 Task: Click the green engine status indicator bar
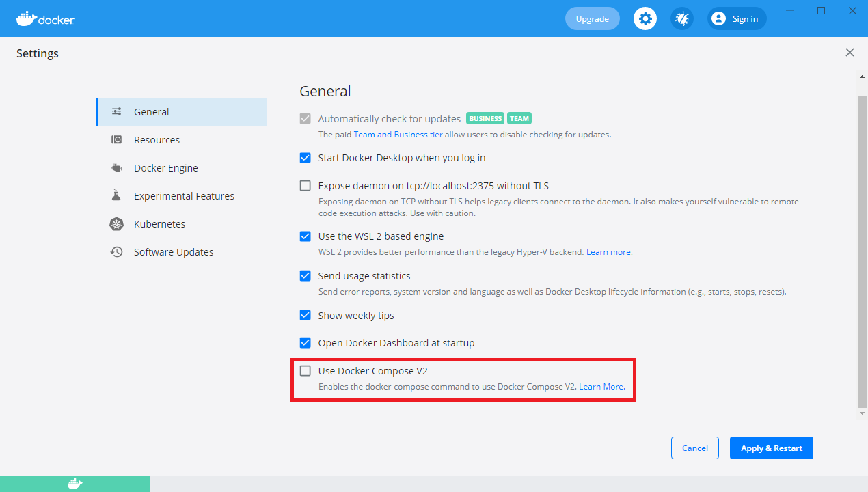click(x=75, y=484)
